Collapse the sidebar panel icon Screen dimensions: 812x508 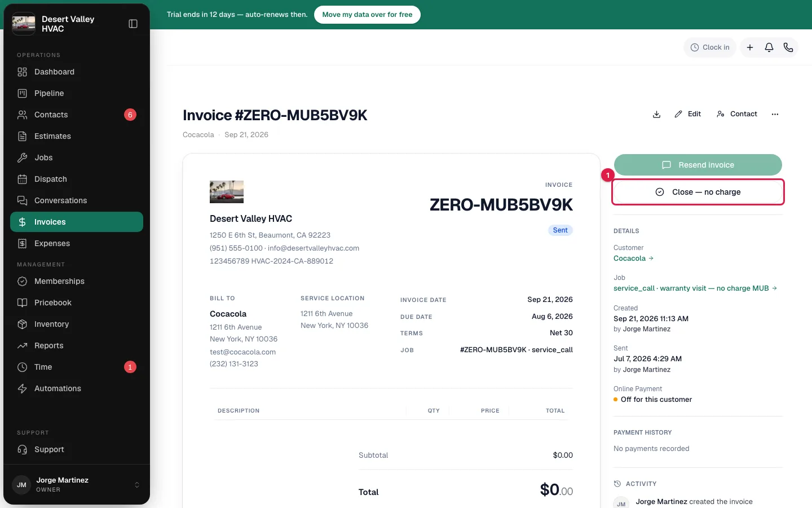pyautogui.click(x=133, y=24)
